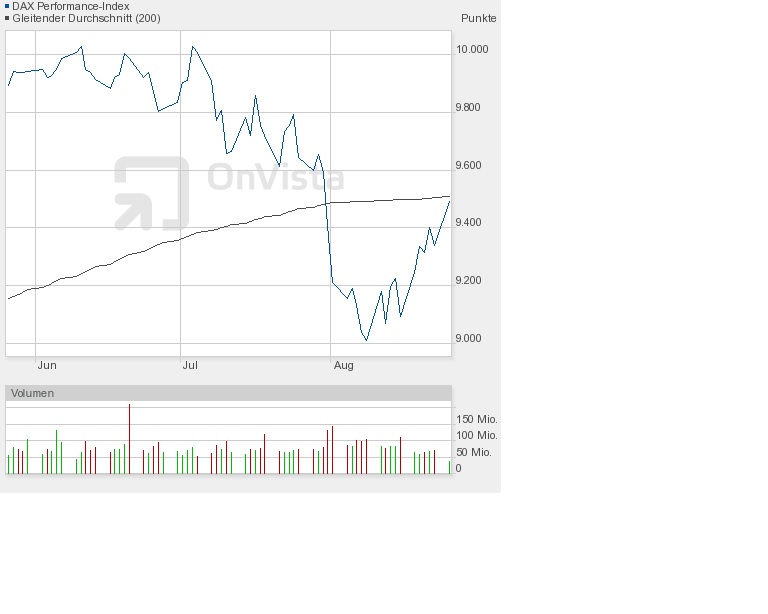768x614 pixels.
Task: Click the 9.000 price axis label
Action: tap(468, 338)
